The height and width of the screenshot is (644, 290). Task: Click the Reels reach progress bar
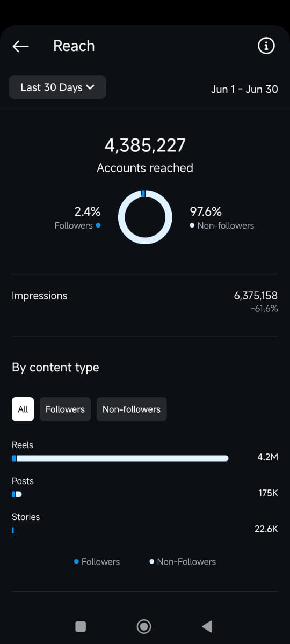point(120,458)
